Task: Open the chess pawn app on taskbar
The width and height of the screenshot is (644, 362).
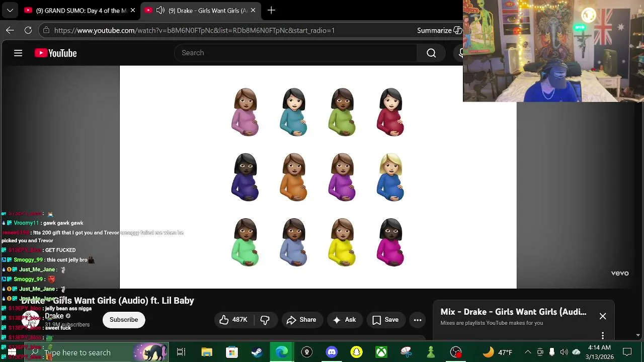Action: tap(431, 352)
